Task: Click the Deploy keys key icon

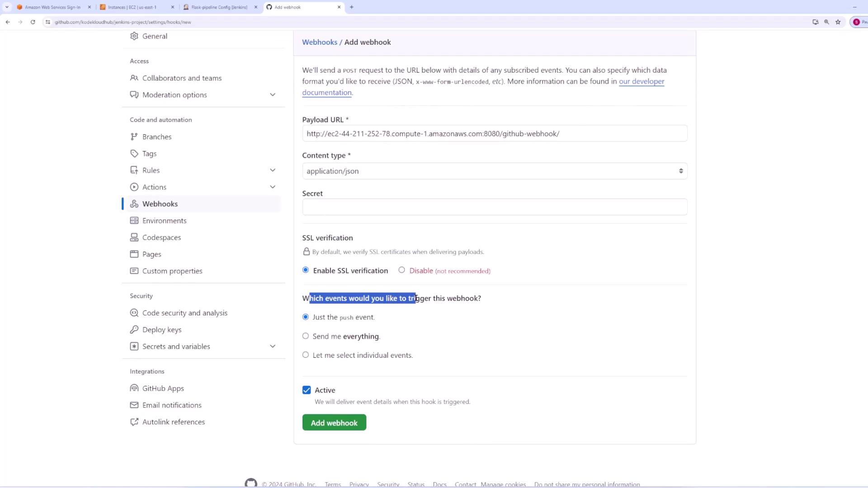Action: coord(134,330)
